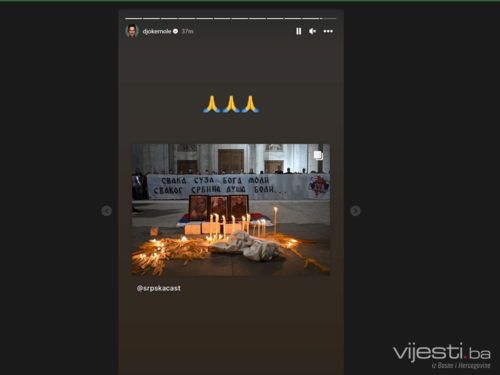Open the three-dots more options menu
Image resolution: width=500 pixels, height=375 pixels.
[328, 31]
